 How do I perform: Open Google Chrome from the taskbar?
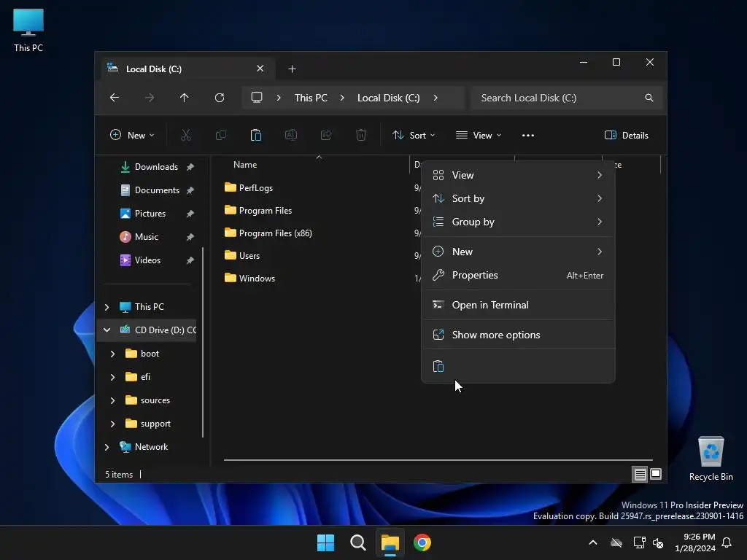tap(422, 542)
